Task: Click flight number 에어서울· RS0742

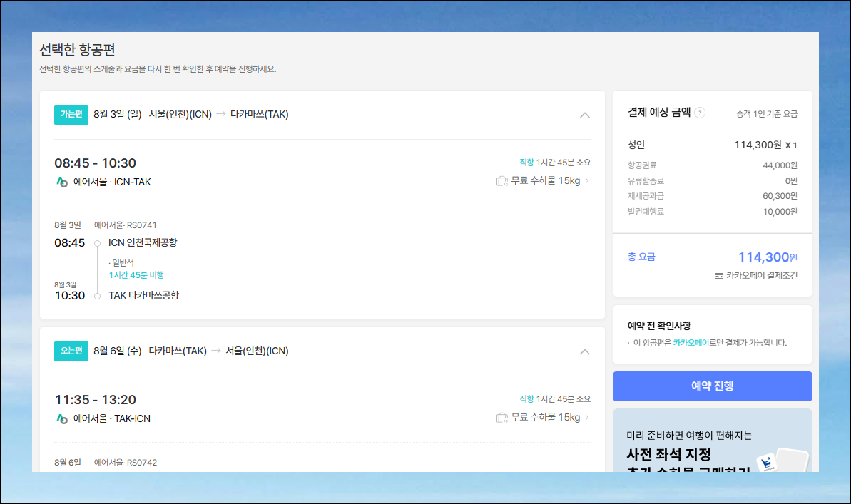Action: [126, 463]
